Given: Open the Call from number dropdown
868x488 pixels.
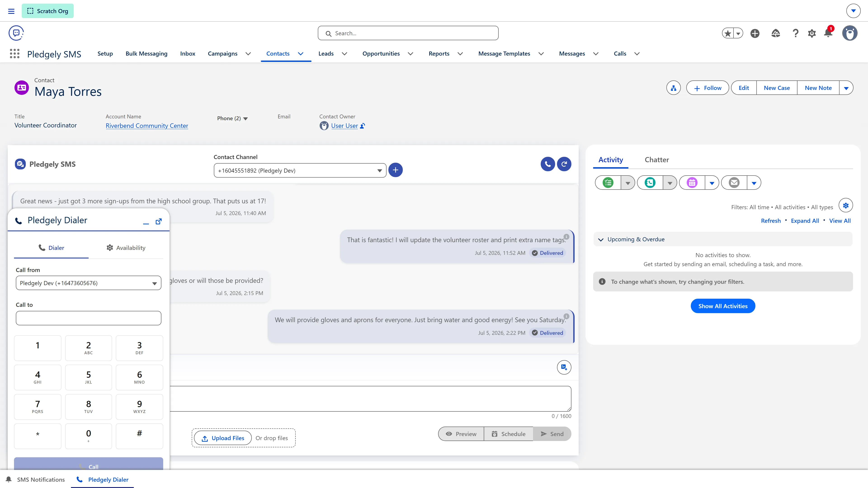Looking at the screenshot, I should [88, 283].
